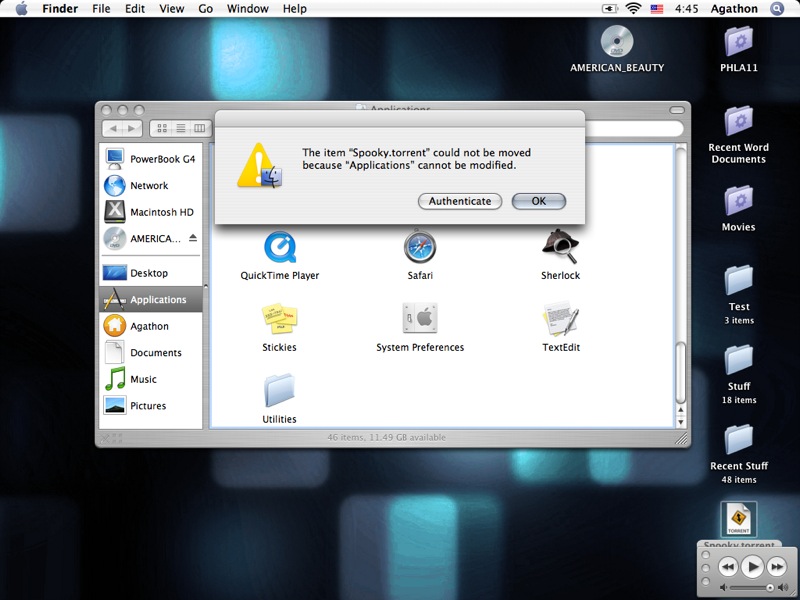Screen dimensions: 800x600
Task: Select the Utilities folder icon
Action: pos(280,391)
